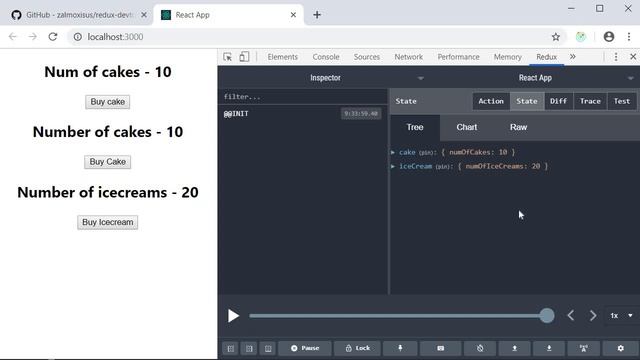
Task: Open the Memory panel in DevTools
Action: pyautogui.click(x=507, y=57)
